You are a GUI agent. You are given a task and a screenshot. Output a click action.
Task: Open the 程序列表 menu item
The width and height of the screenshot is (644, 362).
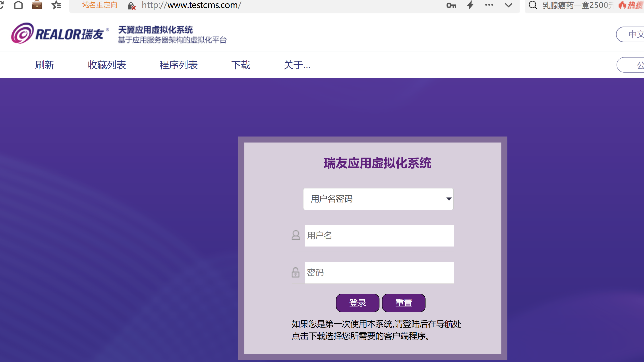pyautogui.click(x=178, y=65)
